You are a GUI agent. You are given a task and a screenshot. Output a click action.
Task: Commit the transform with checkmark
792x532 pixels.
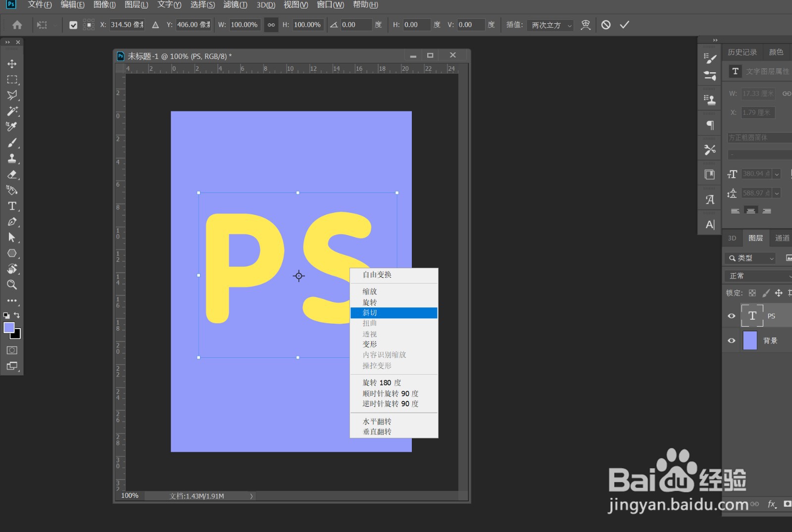[625, 25]
